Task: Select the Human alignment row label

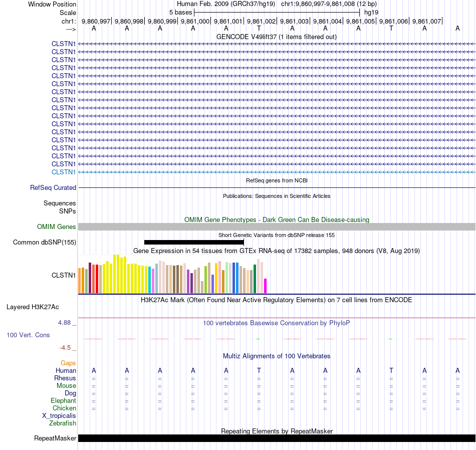Action: tap(66, 370)
